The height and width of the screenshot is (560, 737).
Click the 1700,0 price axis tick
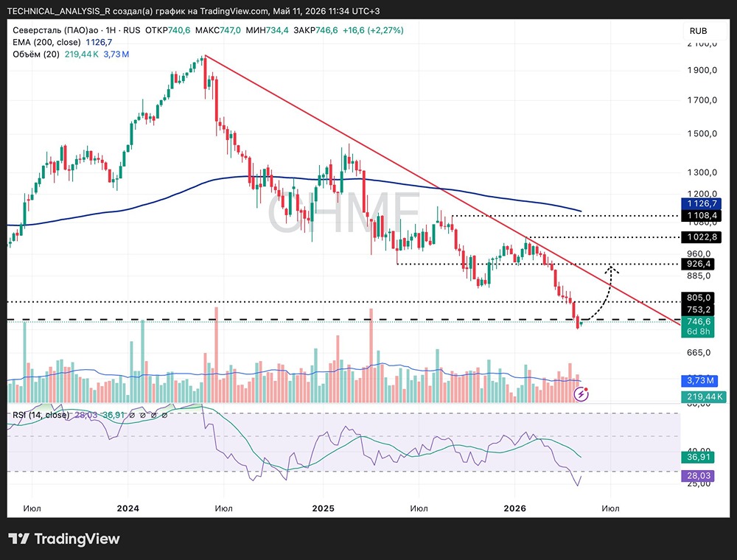coord(702,100)
